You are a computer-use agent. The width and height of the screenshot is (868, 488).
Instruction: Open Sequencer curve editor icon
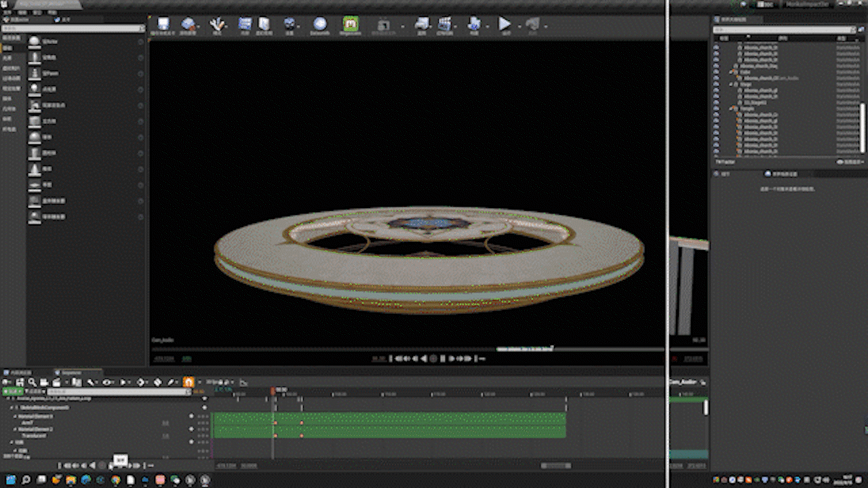[x=243, y=382]
